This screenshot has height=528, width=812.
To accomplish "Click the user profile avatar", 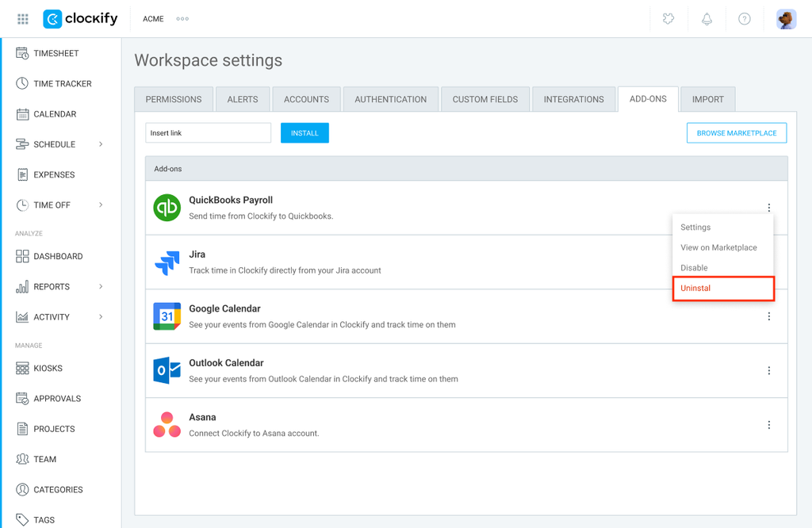I will click(x=786, y=19).
